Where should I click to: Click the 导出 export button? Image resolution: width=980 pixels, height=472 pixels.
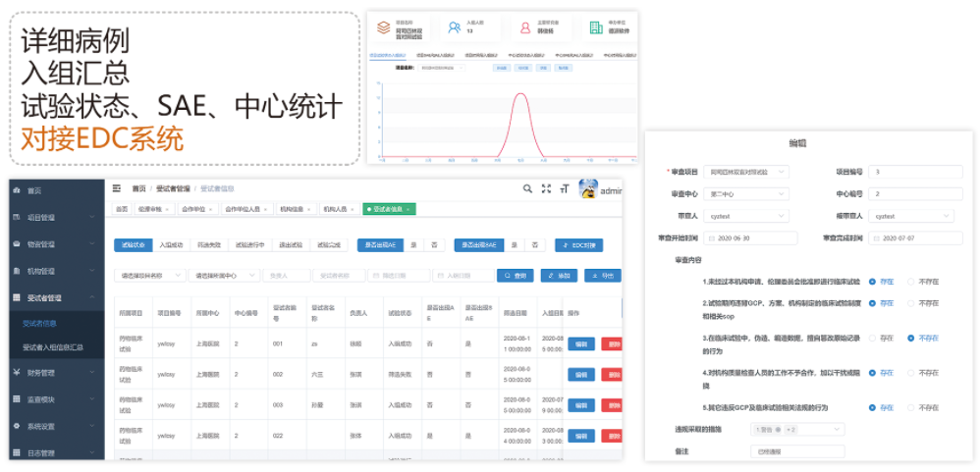click(603, 276)
